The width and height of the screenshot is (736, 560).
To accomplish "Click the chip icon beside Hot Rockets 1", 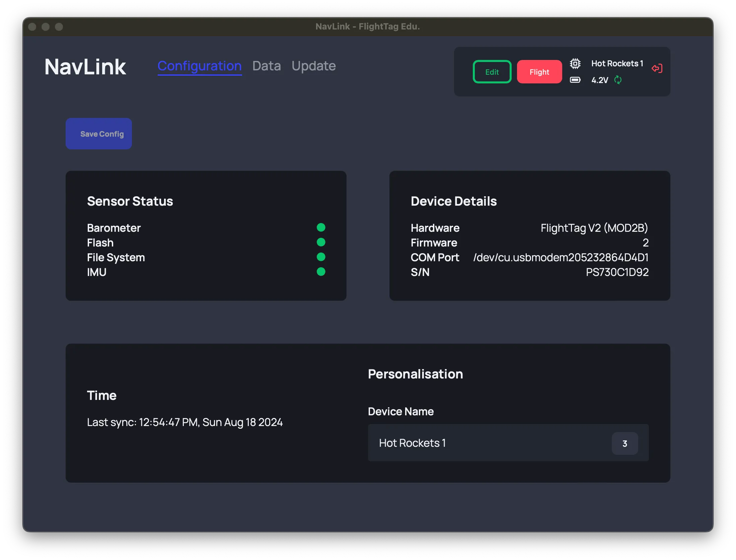I will 575,63.
